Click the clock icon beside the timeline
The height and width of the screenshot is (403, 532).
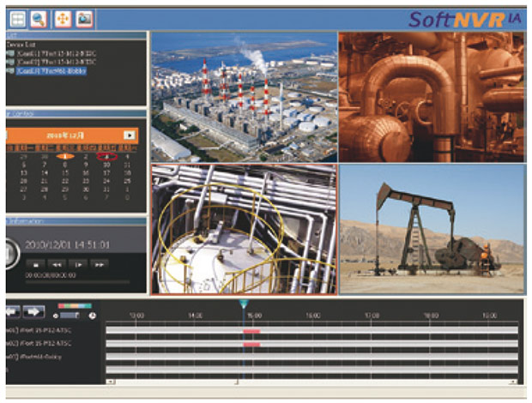pos(92,316)
